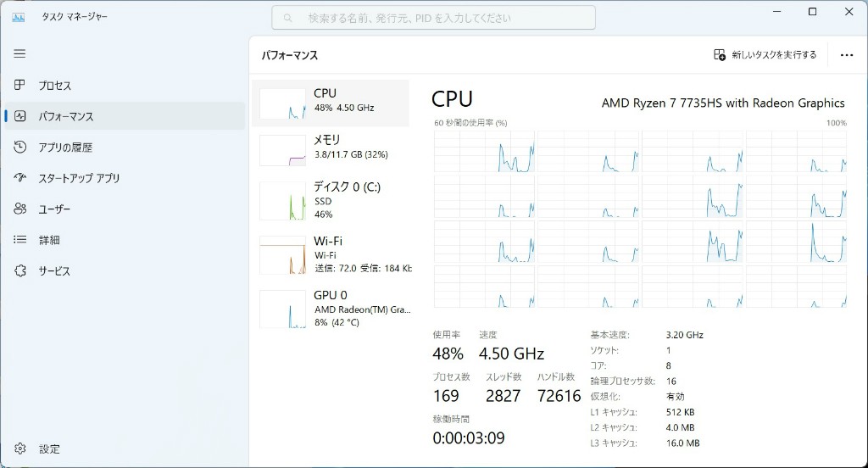Select the Details list icon
This screenshot has width=868, height=468.
20,240
